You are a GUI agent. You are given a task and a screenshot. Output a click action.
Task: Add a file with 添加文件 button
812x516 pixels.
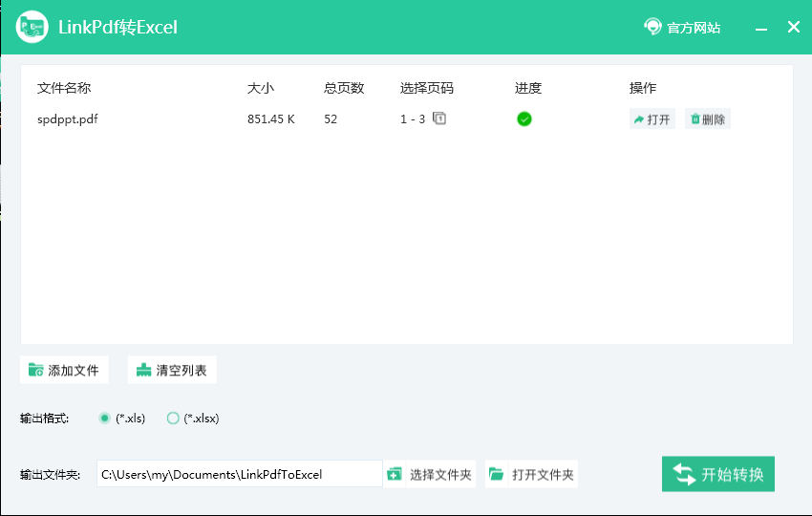pos(64,370)
